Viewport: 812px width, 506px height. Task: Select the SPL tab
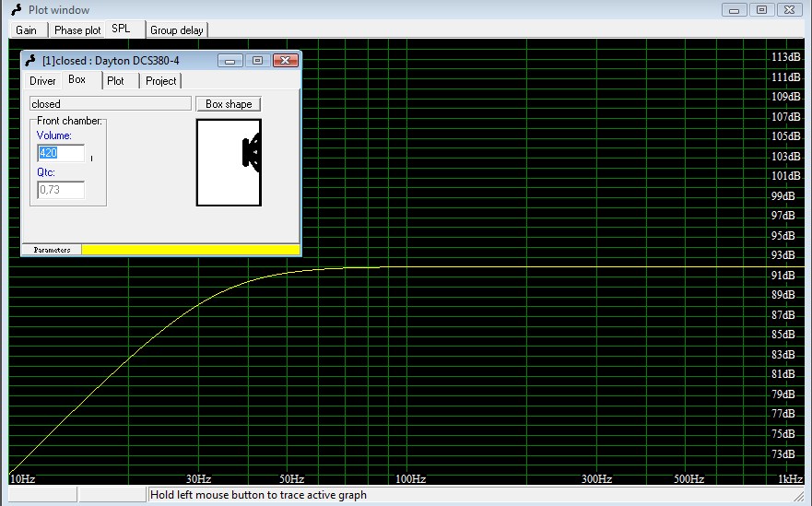(x=124, y=29)
